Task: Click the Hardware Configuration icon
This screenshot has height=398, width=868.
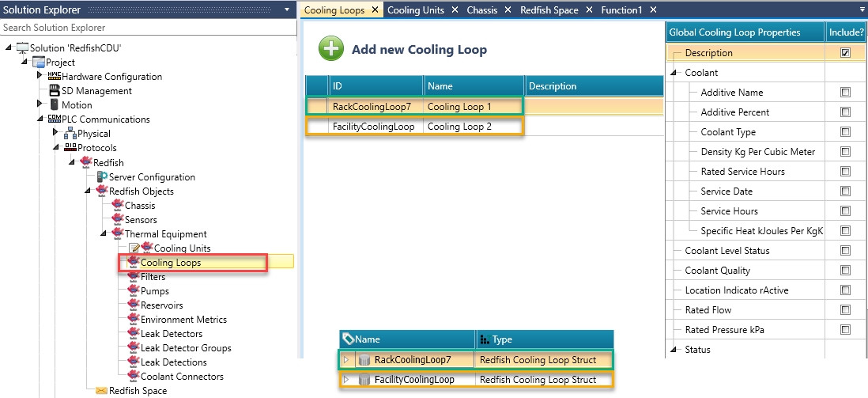Action: 54,77
